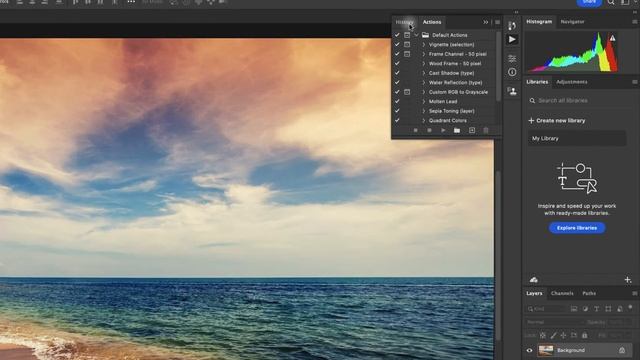Screen dimensions: 640x360
Task: Open the Libraries panel menu
Action: click(635, 82)
